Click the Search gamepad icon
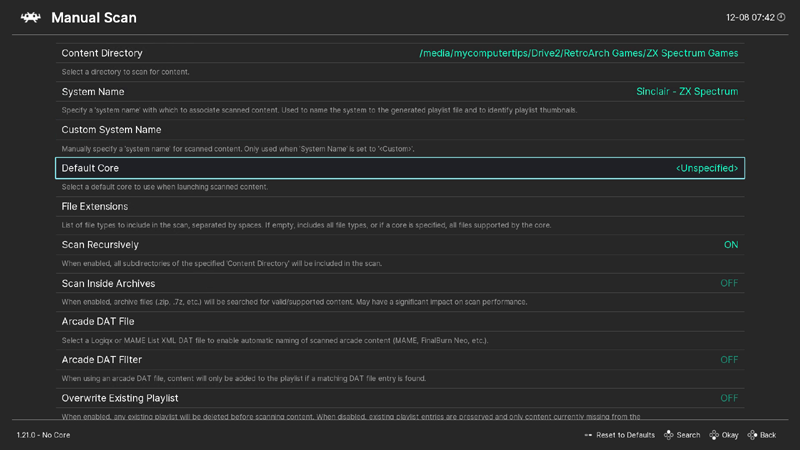This screenshot has width=800, height=450. tap(669, 436)
